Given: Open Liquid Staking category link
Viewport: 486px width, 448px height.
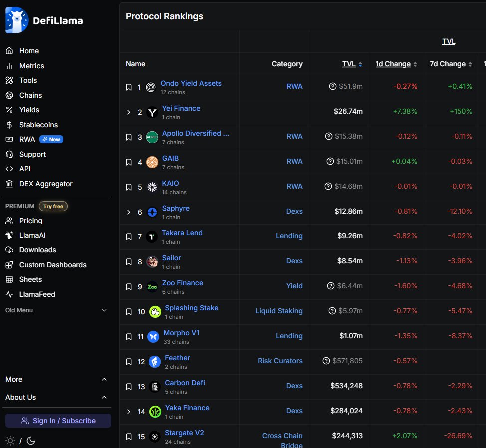Looking at the screenshot, I should coord(279,311).
